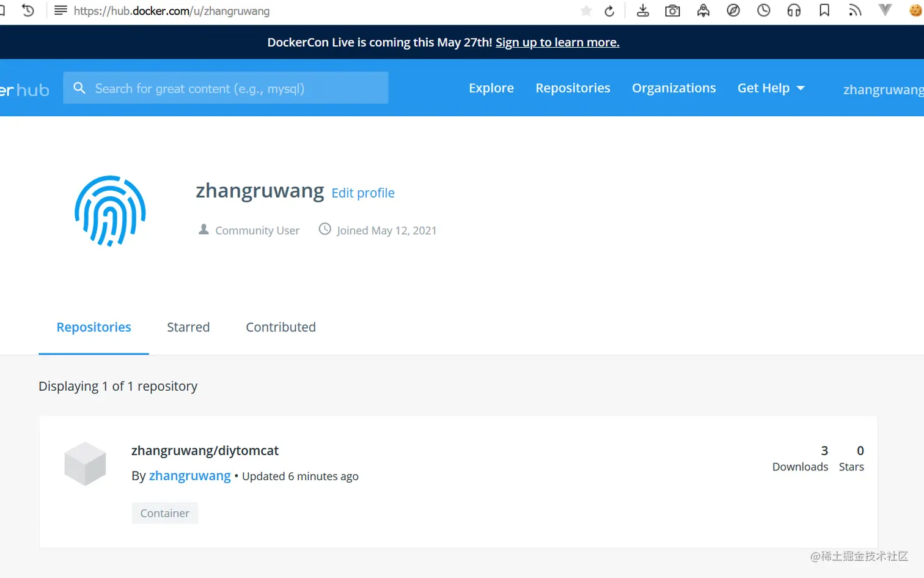Viewport: 924px width, 578px height.
Task: Take a screenshot with the camera icon
Action: click(x=672, y=10)
